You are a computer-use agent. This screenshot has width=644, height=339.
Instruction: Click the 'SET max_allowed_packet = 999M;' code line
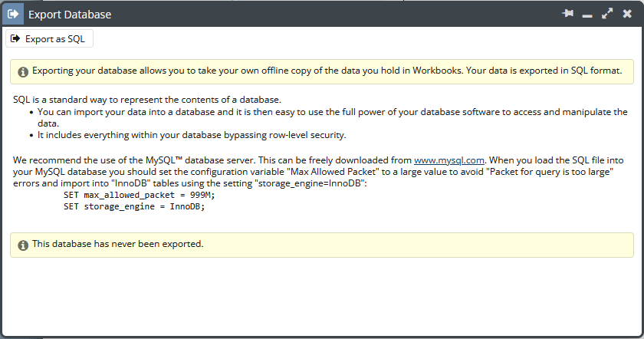coord(140,195)
